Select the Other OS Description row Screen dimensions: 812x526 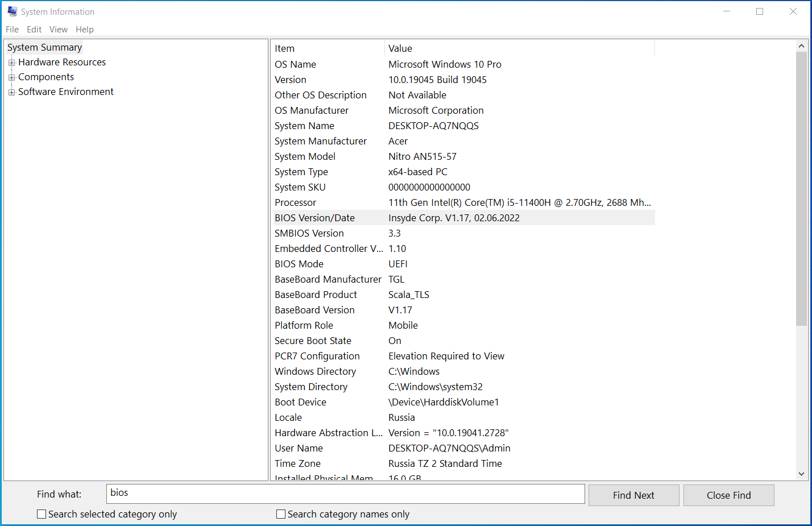click(x=463, y=95)
